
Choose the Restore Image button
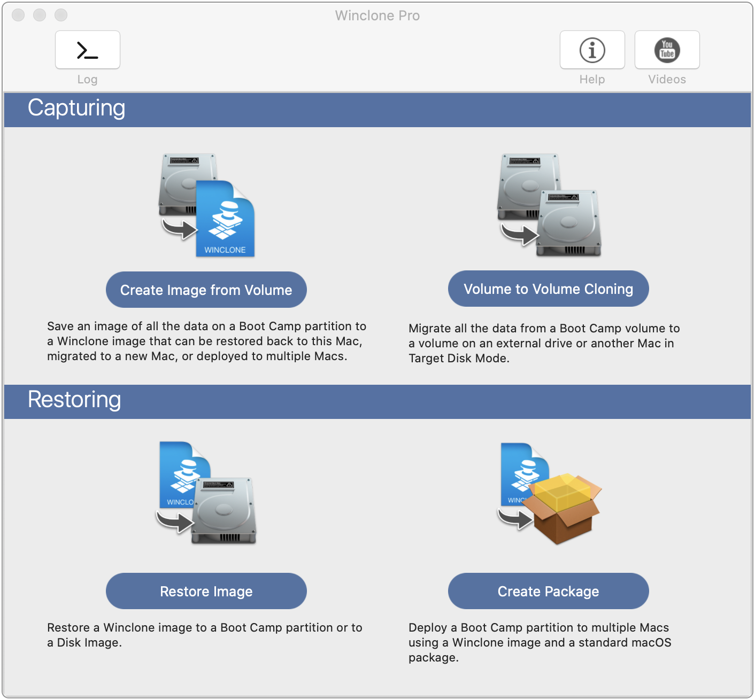(206, 591)
